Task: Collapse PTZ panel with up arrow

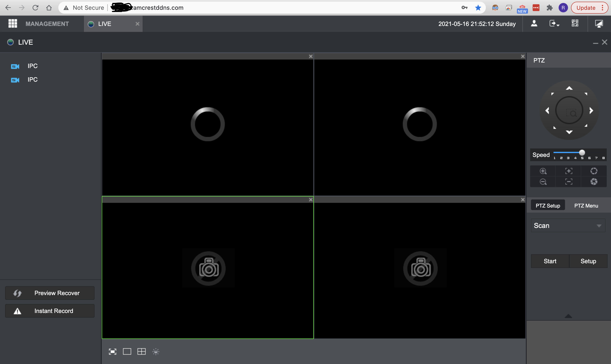Action: [568, 316]
